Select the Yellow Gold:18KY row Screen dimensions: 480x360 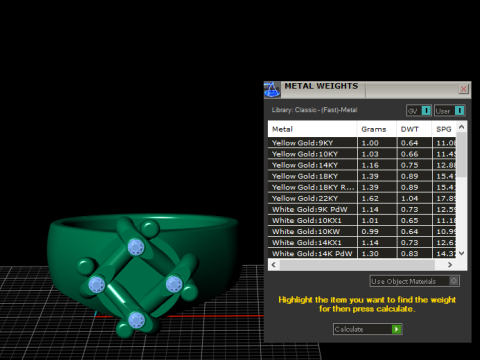pyautogui.click(x=362, y=176)
